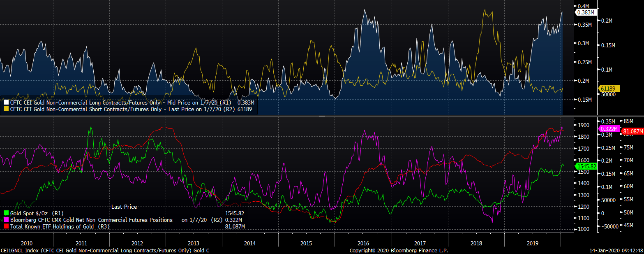Click the 2017 year label on time axis
Image resolution: width=644 pixels, height=254 pixels.
point(420,243)
